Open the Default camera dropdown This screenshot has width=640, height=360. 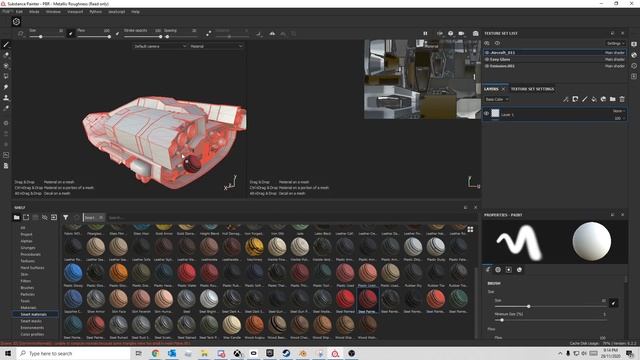coord(160,46)
